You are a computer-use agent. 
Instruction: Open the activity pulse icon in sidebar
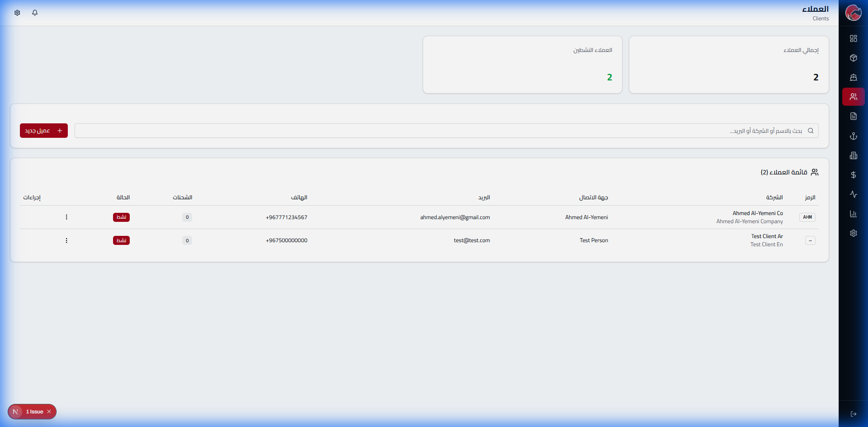click(853, 194)
